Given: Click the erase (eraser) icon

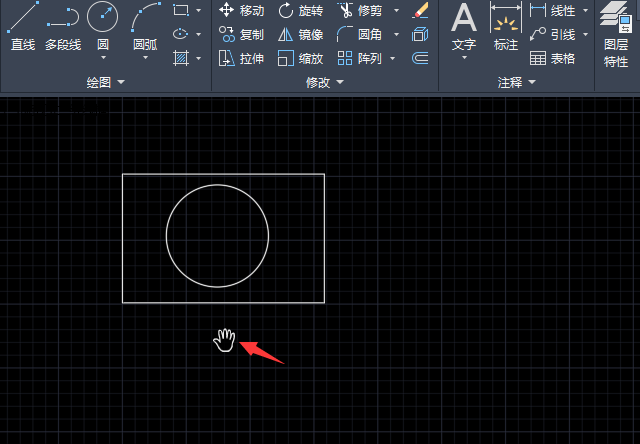Looking at the screenshot, I should pos(420,10).
